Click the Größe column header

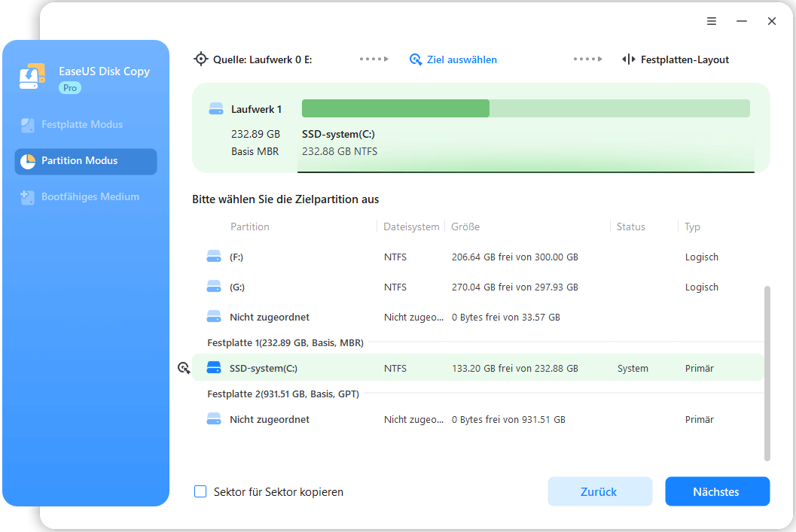465,226
